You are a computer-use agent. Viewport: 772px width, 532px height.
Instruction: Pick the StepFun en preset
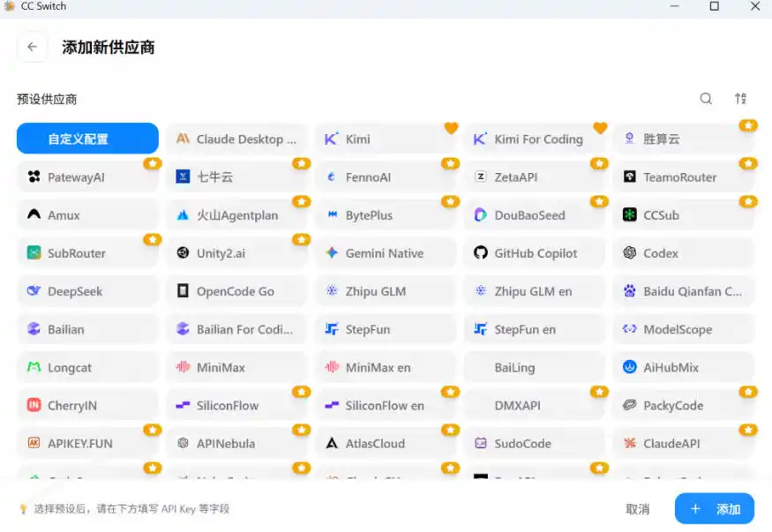pos(535,329)
